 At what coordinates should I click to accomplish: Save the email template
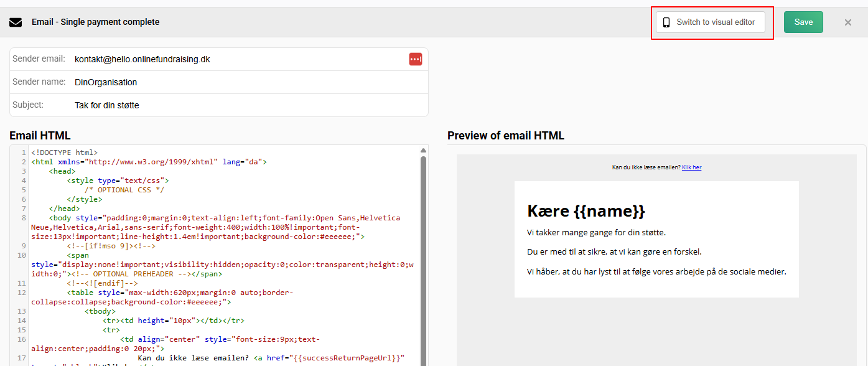coord(803,22)
